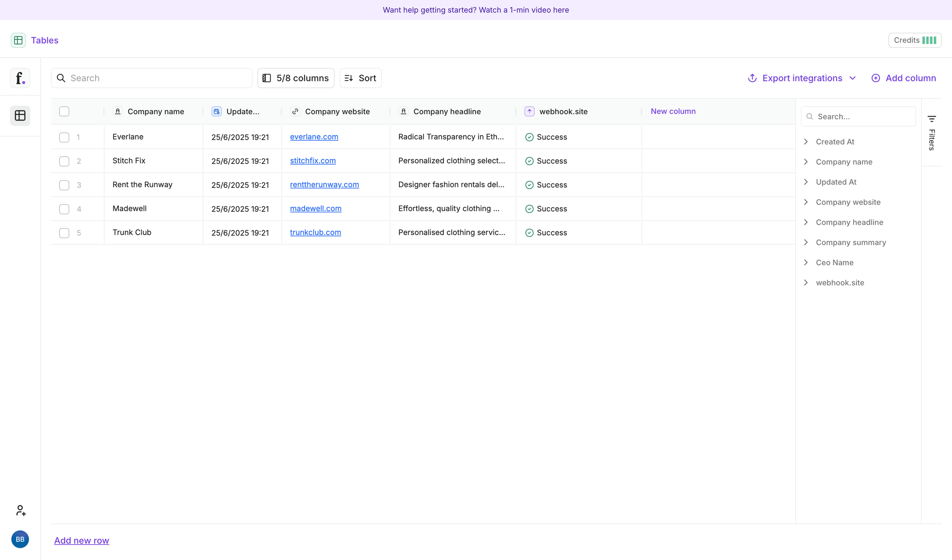Click the webhook.site column header
Screen dimensions: 952x560
[579, 111]
